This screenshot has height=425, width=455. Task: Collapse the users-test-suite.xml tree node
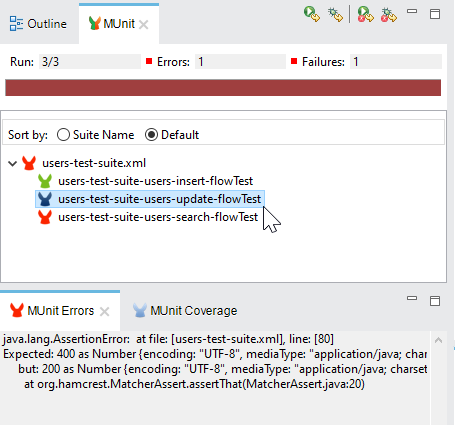[13, 163]
